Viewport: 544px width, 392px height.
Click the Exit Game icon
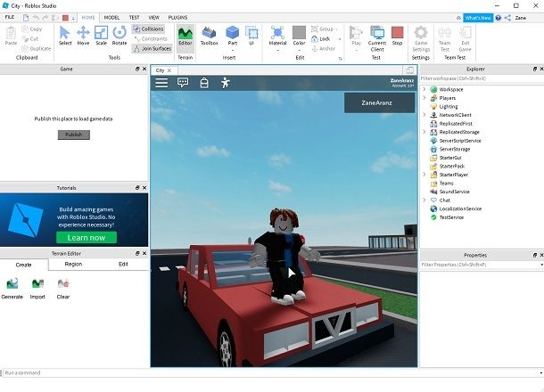coord(465,39)
